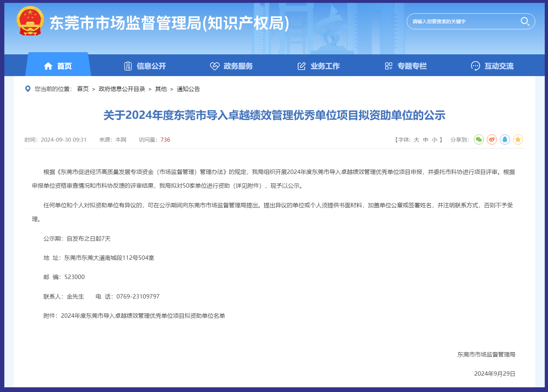Screen dimensions: 548x392
Task: Click 通知公告 breadcrumb link
Action: point(188,89)
